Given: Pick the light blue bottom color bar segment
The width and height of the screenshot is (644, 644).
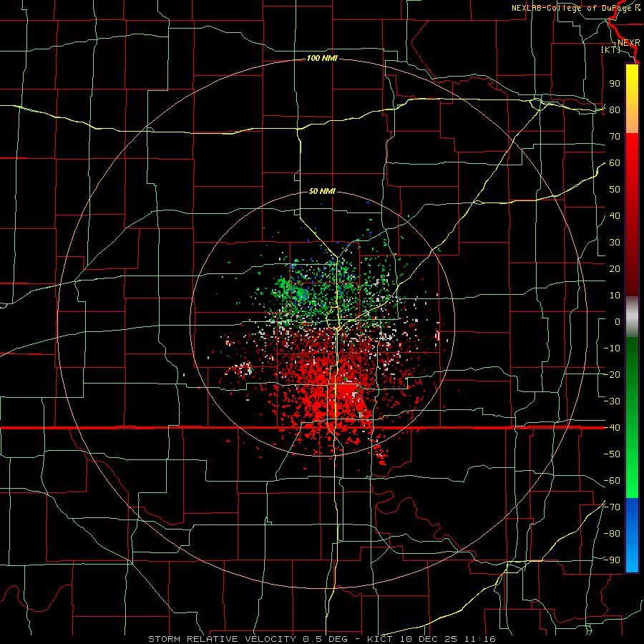Looking at the screenshot, I should click(632, 559).
